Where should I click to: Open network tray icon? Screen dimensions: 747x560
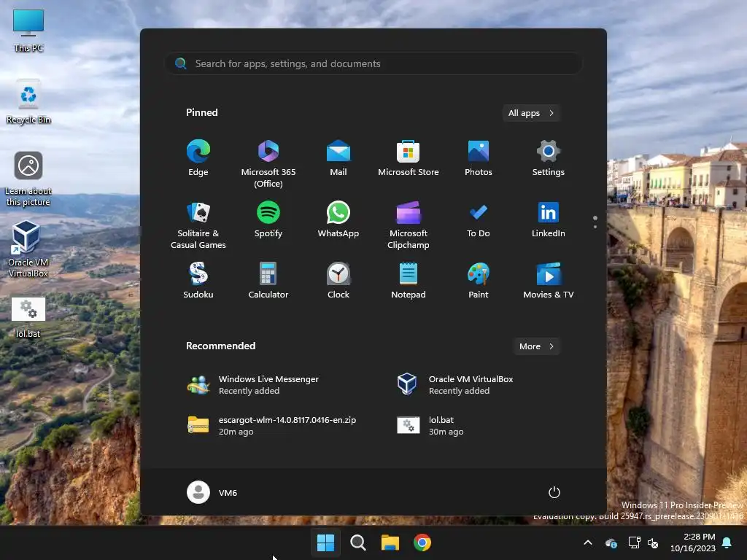(x=634, y=542)
